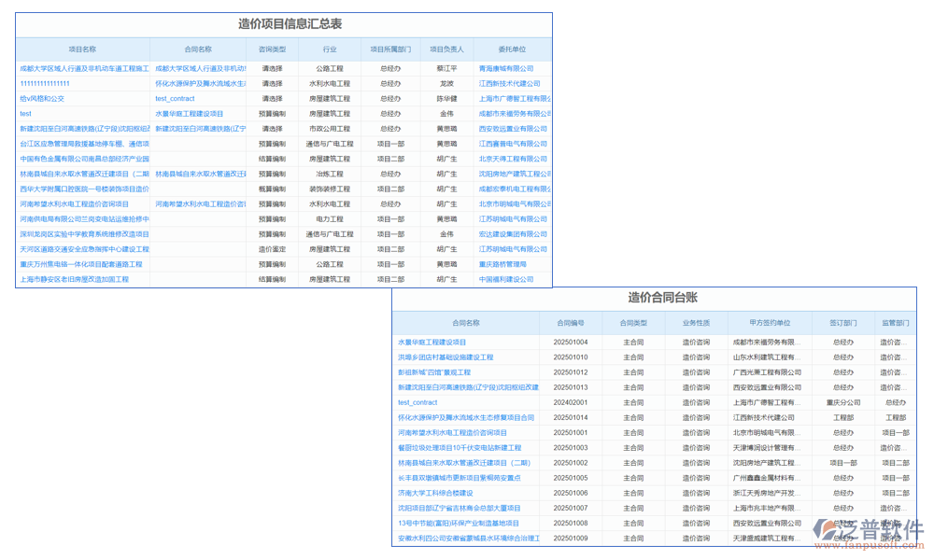Open 水景华庭工程建设项目 in the contract ledger
Screen dimensions: 934x560
432,343
